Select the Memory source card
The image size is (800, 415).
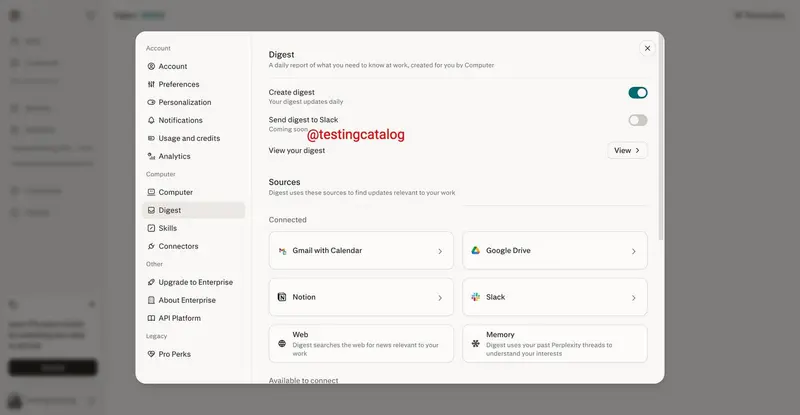click(555, 344)
